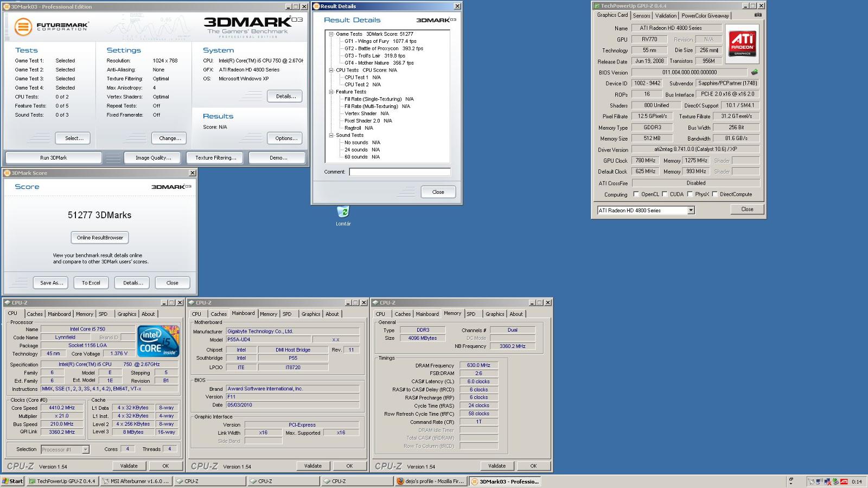Image resolution: width=868 pixels, height=488 pixels.
Task: Click the Safely Remove Hardware tray icon
Action: [x=835, y=481]
